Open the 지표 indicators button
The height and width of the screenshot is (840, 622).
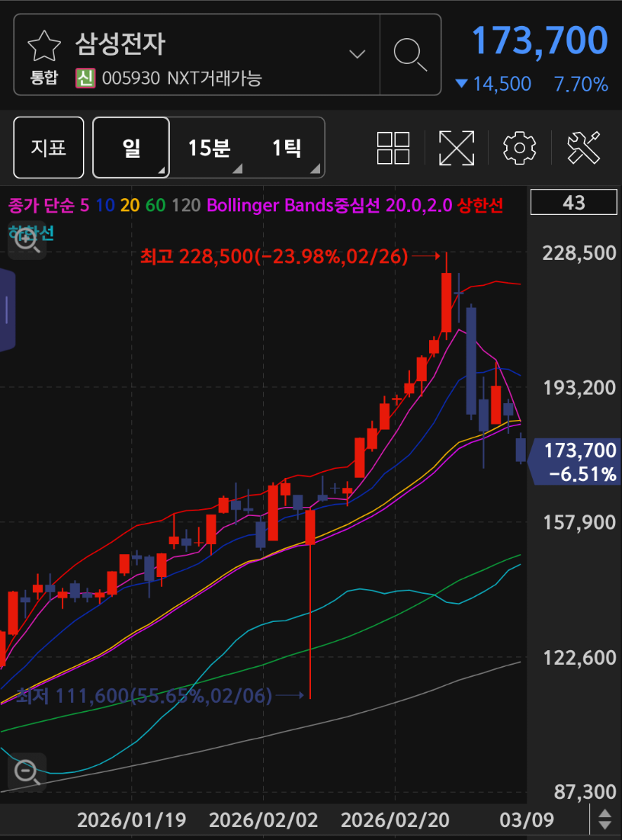tap(49, 147)
